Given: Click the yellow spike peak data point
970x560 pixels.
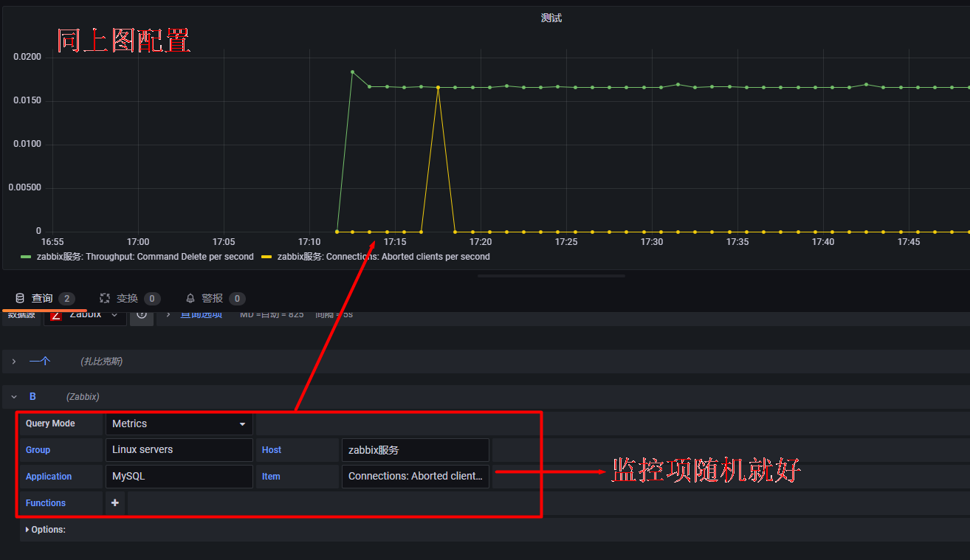Looking at the screenshot, I should coord(438,87).
